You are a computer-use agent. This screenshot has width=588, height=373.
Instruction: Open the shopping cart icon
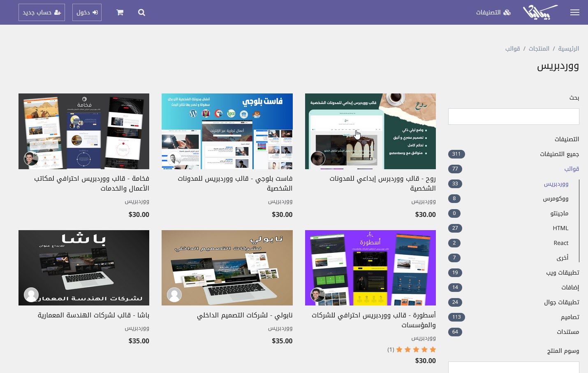pos(120,12)
